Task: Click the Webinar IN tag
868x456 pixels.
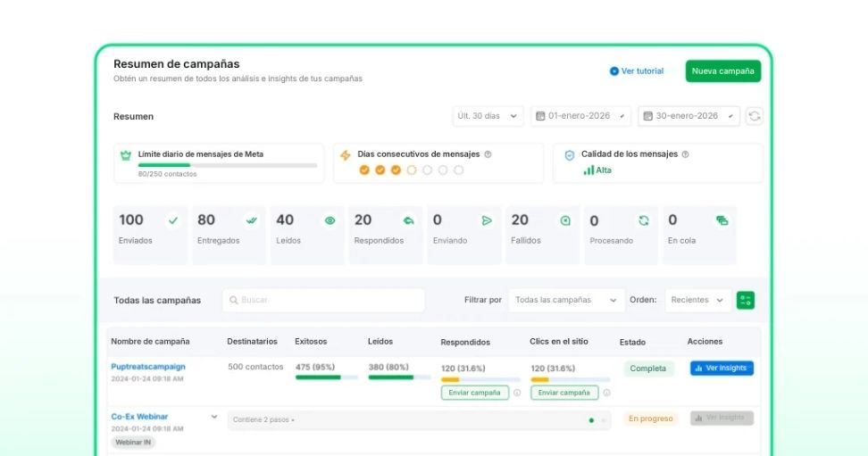Action: point(133,442)
